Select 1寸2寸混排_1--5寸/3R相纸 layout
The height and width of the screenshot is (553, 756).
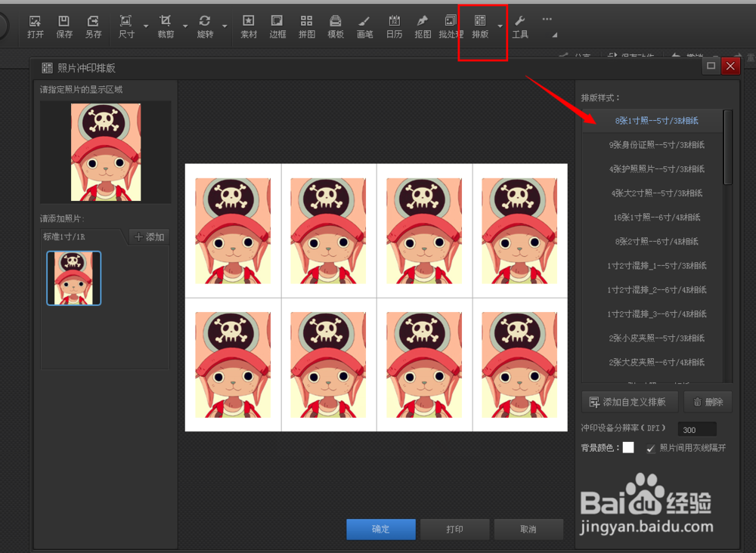(x=652, y=265)
